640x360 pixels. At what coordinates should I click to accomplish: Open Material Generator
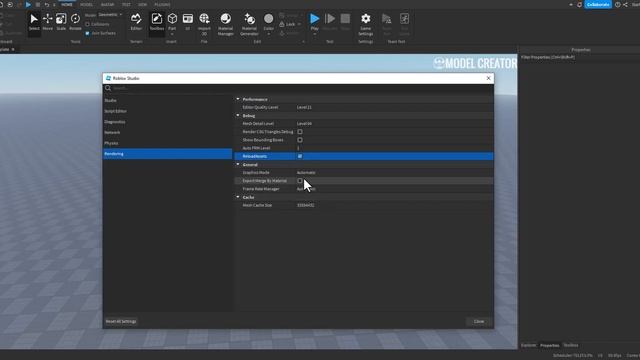tap(249, 24)
